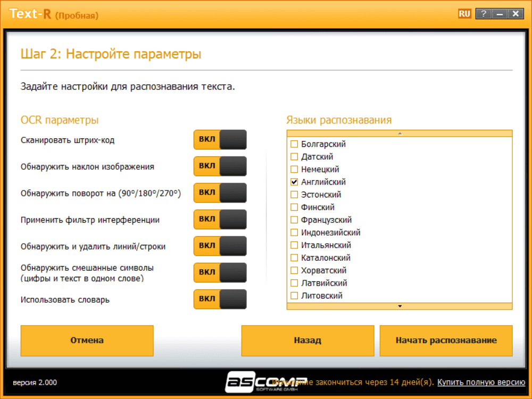Image resolution: width=532 pixels, height=399 pixels.
Task: Click the Языки распознавания heading
Action: pyautogui.click(x=339, y=120)
